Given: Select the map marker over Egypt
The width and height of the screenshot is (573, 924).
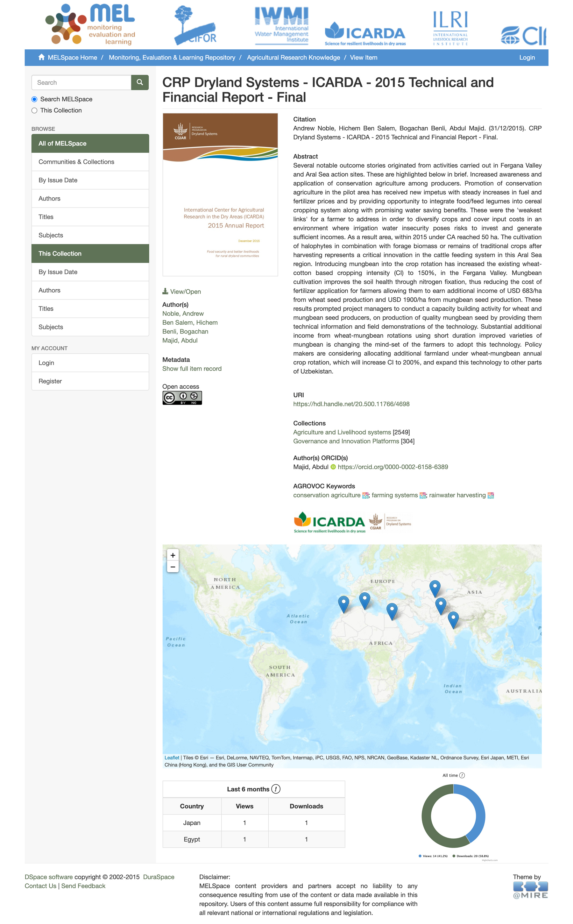Looking at the screenshot, I should [392, 611].
